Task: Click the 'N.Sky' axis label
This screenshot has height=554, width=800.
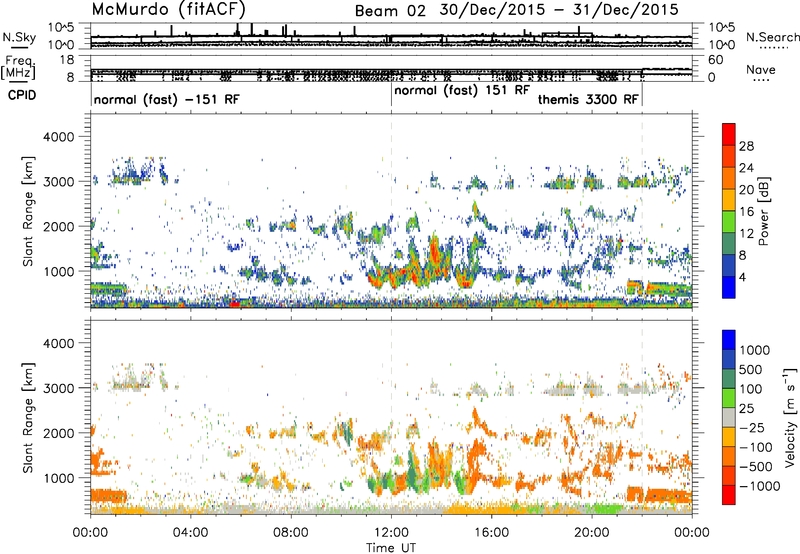Action: pos(19,37)
